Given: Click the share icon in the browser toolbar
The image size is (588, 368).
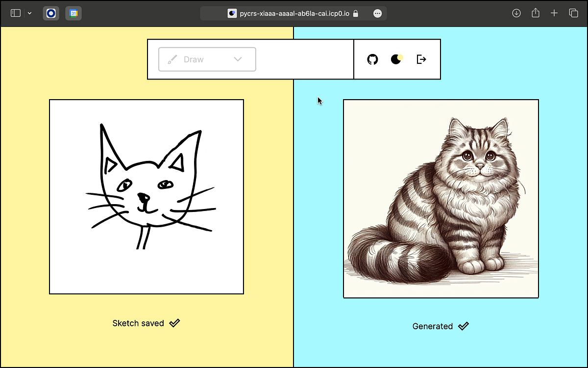Looking at the screenshot, I should click(535, 13).
